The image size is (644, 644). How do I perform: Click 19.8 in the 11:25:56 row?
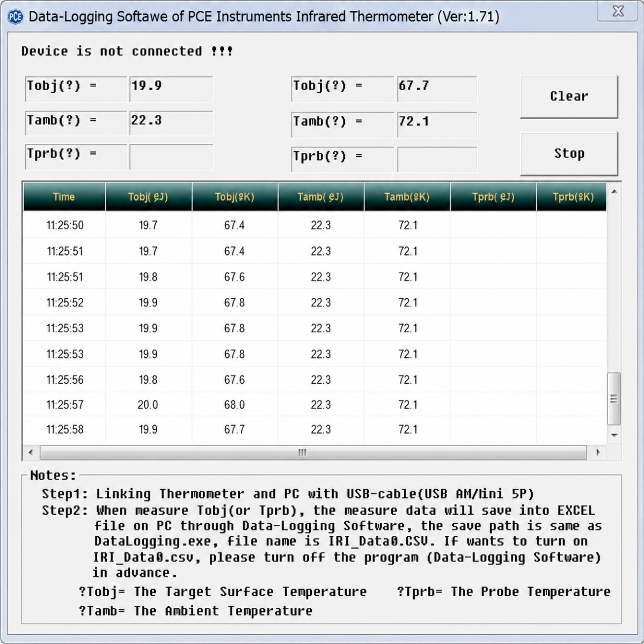pos(148,380)
